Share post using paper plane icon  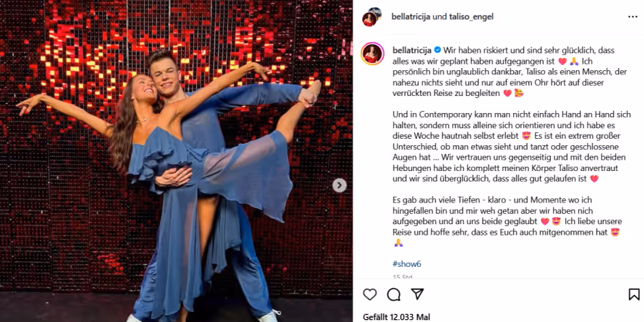coord(417,294)
